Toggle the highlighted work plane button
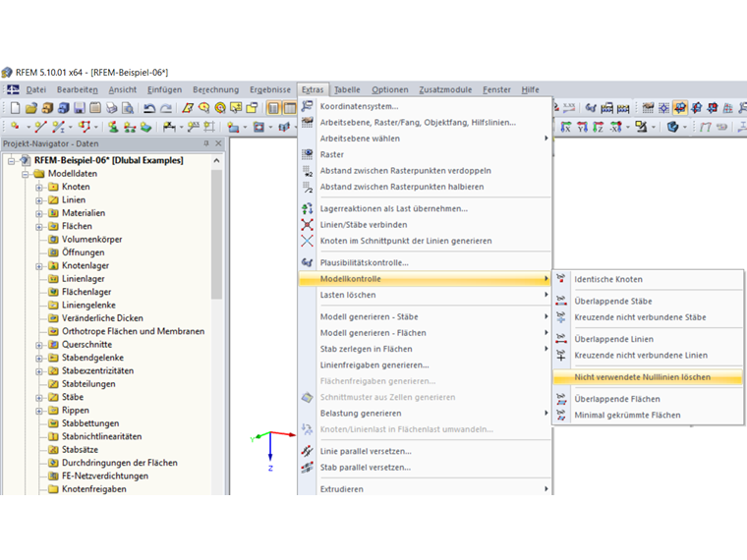The image size is (747, 560). pos(680,108)
